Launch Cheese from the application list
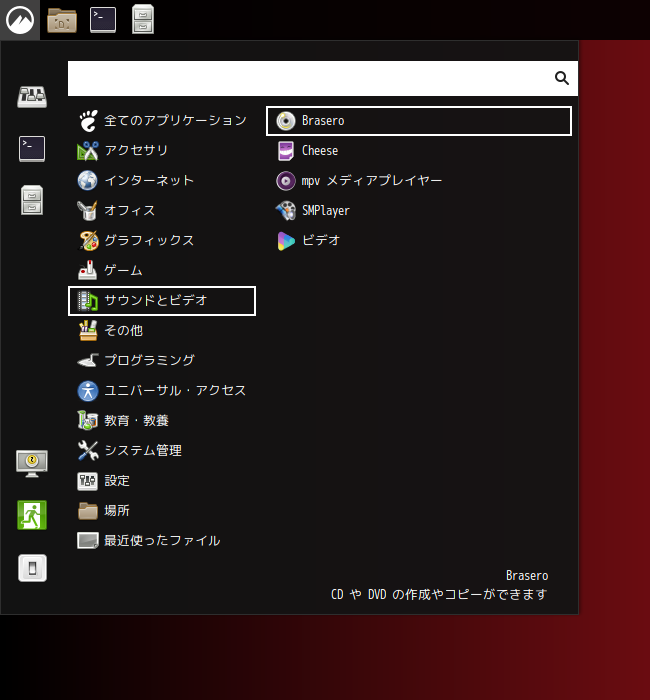Image resolution: width=650 pixels, height=700 pixels. [x=419, y=151]
